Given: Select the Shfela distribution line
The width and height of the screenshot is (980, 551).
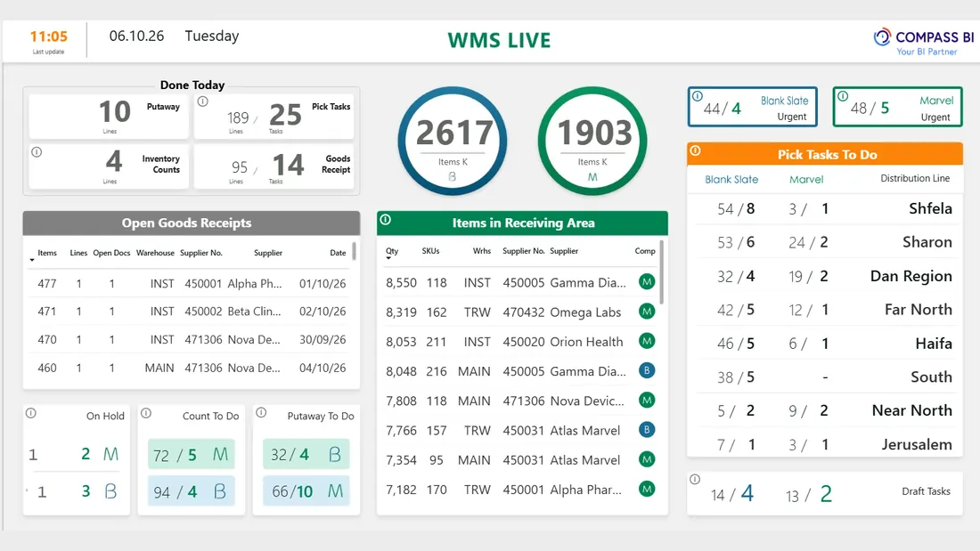Looking at the screenshot, I should [825, 208].
